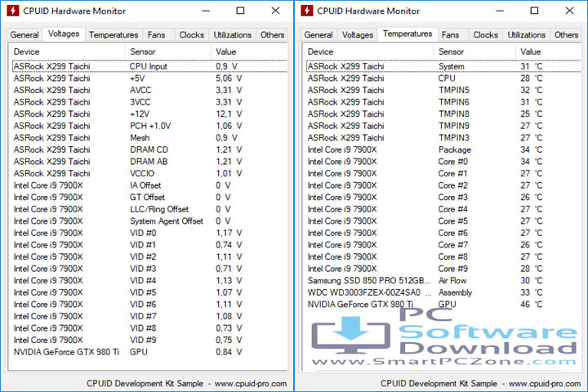Image resolution: width=588 pixels, height=392 pixels.
Task: Select the VID #5 row
Action: pyautogui.click(x=149, y=292)
